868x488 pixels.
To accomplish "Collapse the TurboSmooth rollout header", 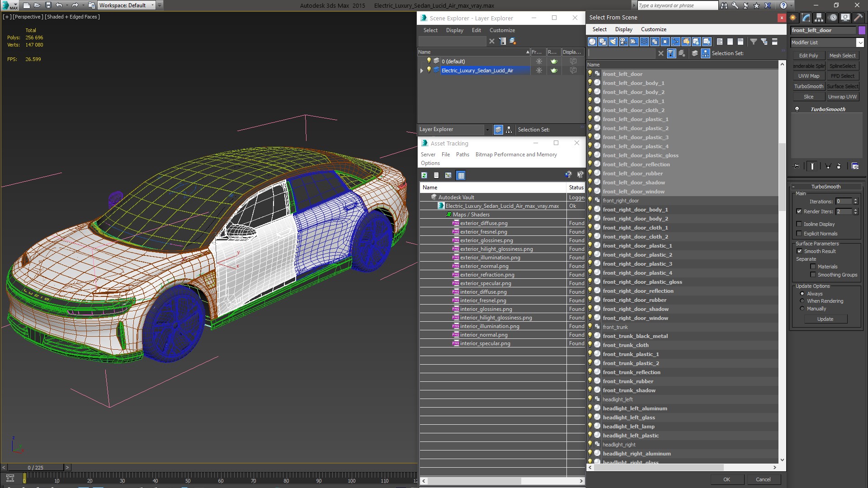I will point(826,187).
